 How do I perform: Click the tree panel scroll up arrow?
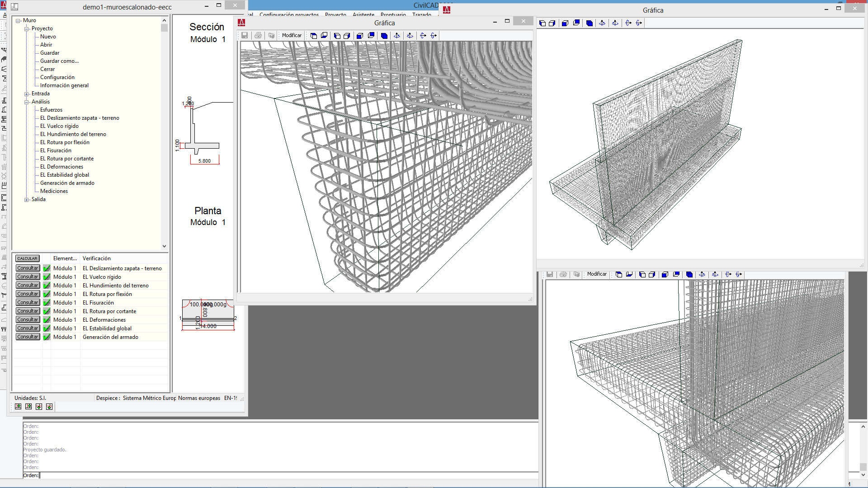click(164, 20)
